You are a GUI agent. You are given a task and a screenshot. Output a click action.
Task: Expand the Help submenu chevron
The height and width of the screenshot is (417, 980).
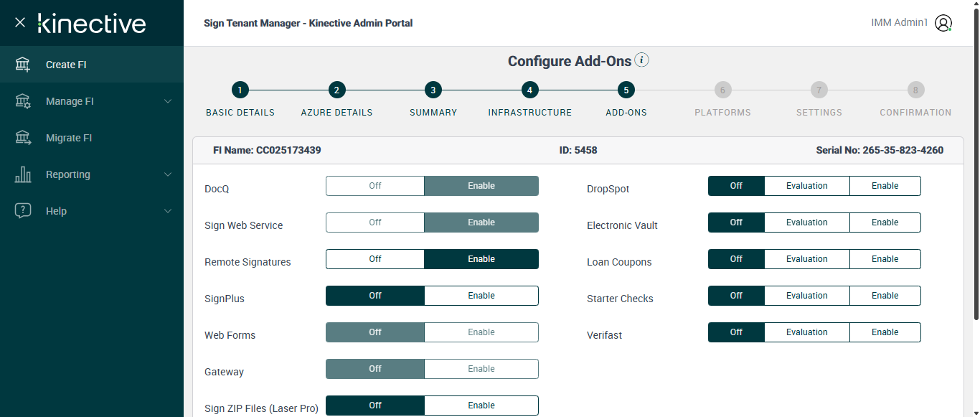pyautogui.click(x=168, y=211)
